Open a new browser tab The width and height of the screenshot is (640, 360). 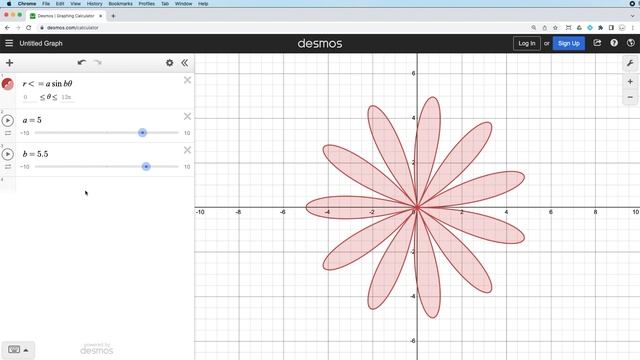(x=113, y=16)
